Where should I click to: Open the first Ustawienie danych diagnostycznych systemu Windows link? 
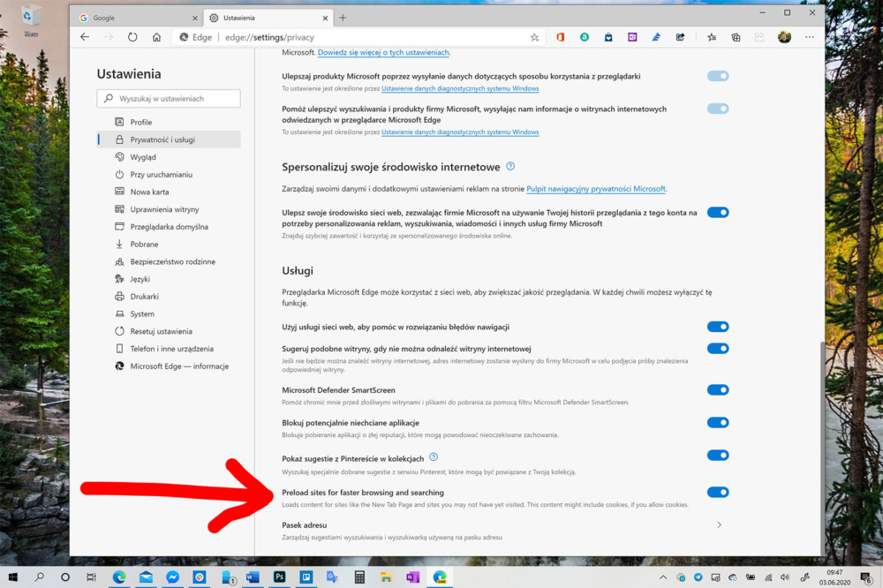(460, 88)
